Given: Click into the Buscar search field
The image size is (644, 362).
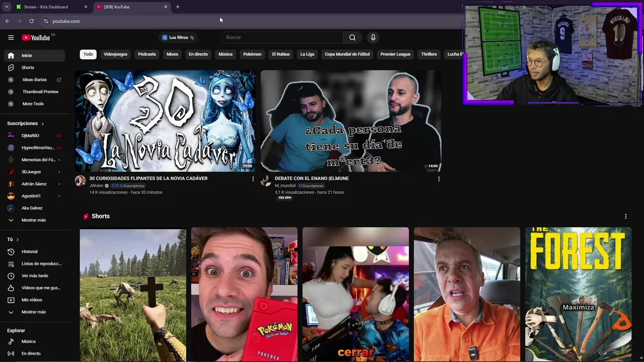Looking at the screenshot, I should coord(282,37).
